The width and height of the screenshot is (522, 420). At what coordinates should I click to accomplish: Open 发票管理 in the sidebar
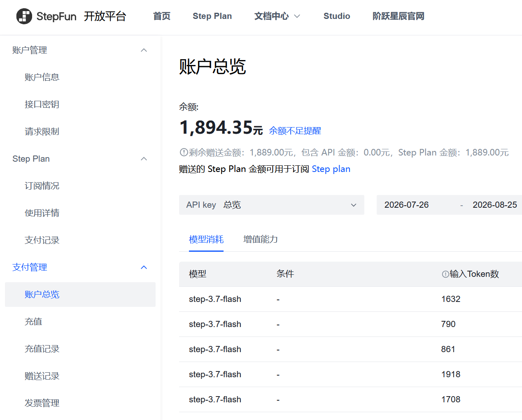(x=42, y=403)
